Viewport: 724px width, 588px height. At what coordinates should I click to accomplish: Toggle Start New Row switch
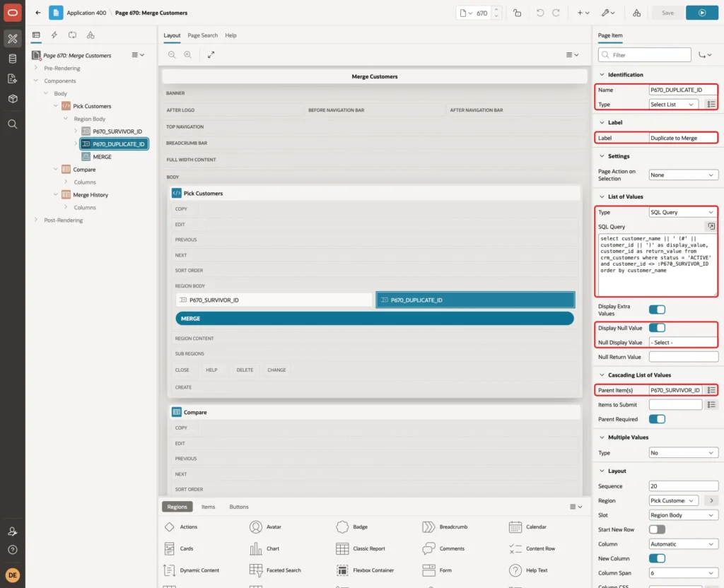tap(657, 529)
